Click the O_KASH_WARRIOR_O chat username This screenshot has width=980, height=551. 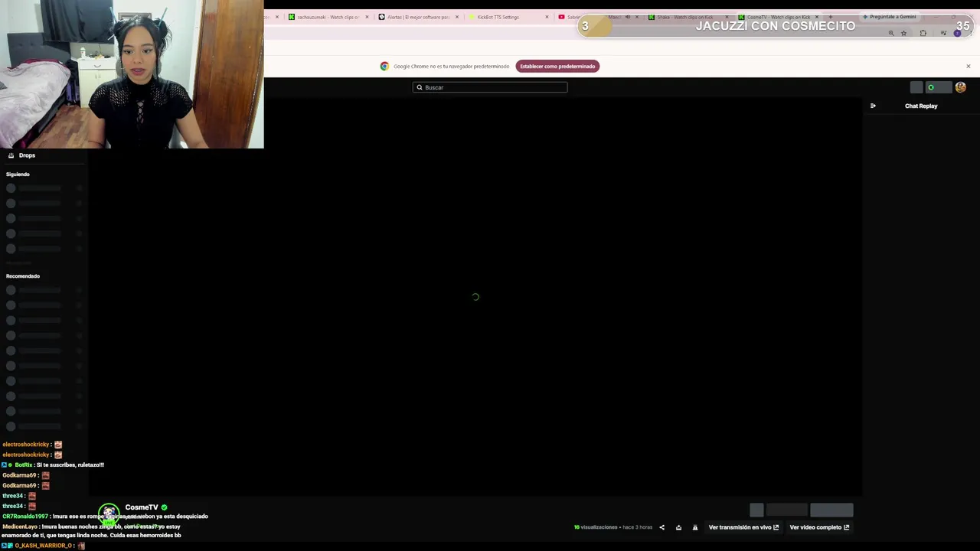point(43,546)
